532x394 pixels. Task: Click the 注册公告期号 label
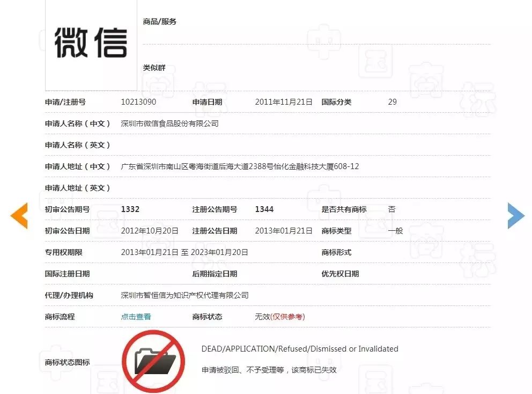215,209
